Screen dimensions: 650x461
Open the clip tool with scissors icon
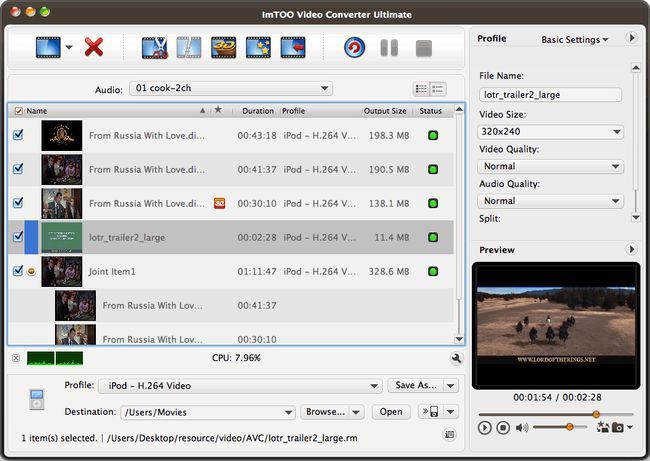(155, 47)
